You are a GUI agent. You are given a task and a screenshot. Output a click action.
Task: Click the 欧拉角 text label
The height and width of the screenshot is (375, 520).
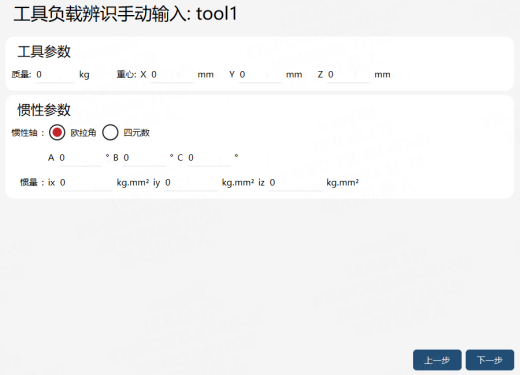tap(83, 133)
